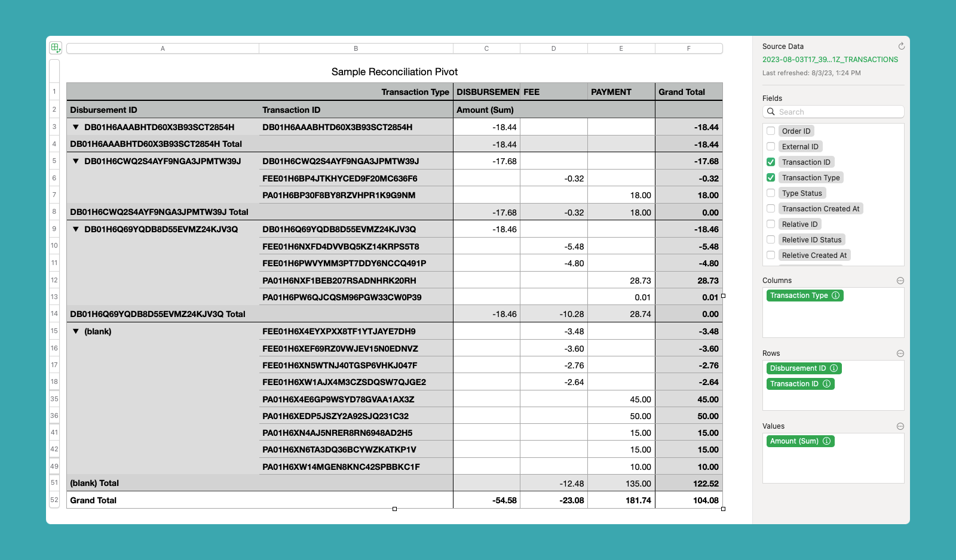The image size is (956, 560).
Task: Click the 'Grand Total' column header cell
Action: coord(689,92)
